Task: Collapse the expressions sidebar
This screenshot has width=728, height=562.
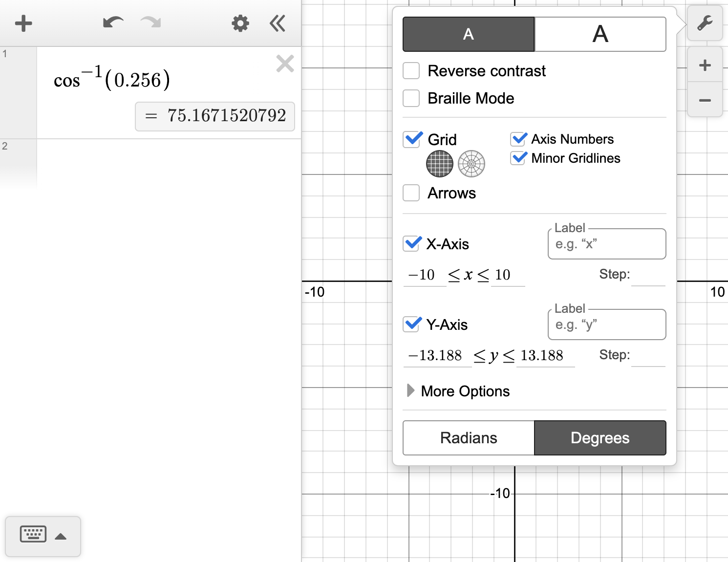Action: (277, 23)
